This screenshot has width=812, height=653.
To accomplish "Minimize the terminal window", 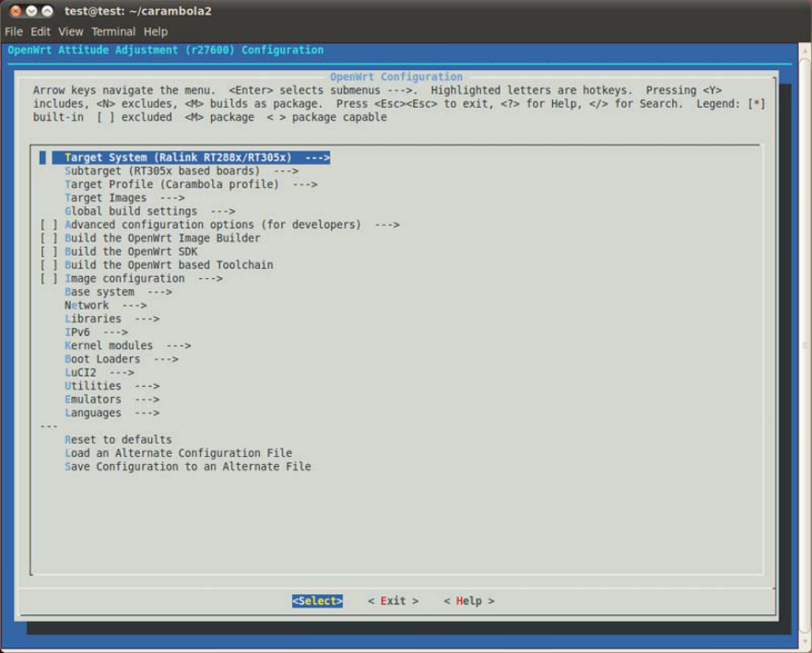I will click(x=31, y=11).
